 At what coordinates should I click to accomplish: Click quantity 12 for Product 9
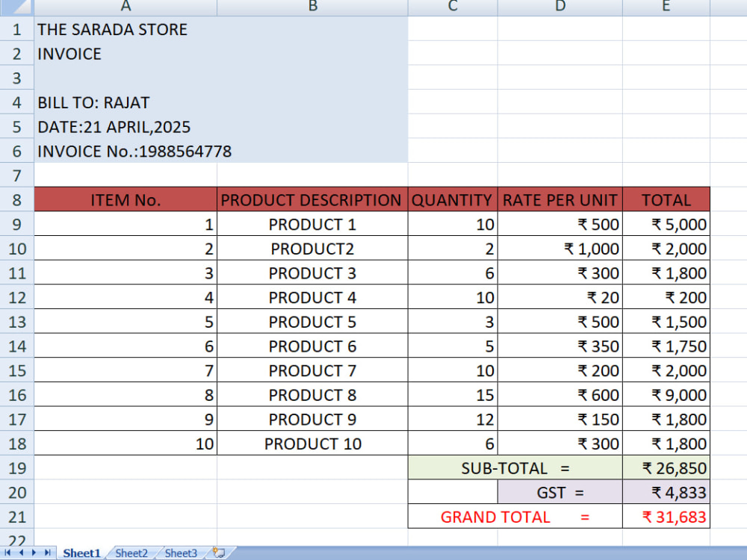453,419
